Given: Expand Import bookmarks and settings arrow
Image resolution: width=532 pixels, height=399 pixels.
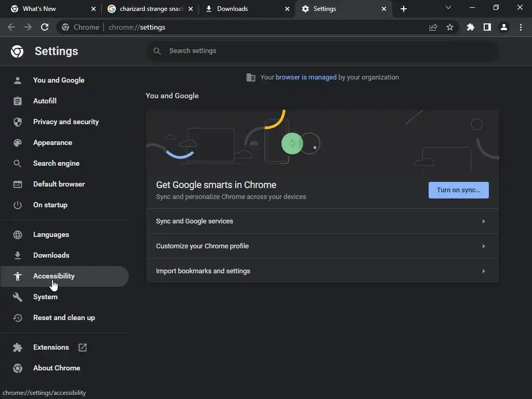Looking at the screenshot, I should 484,271.
